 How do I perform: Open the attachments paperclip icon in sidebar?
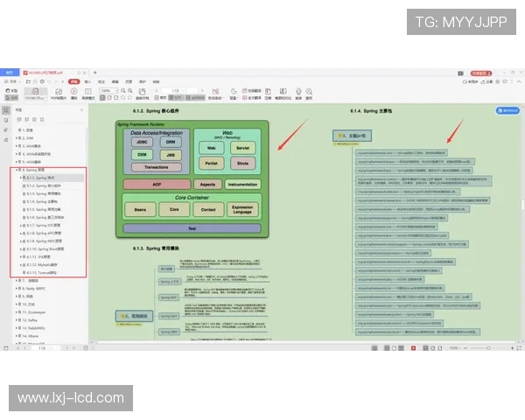pos(6,130)
